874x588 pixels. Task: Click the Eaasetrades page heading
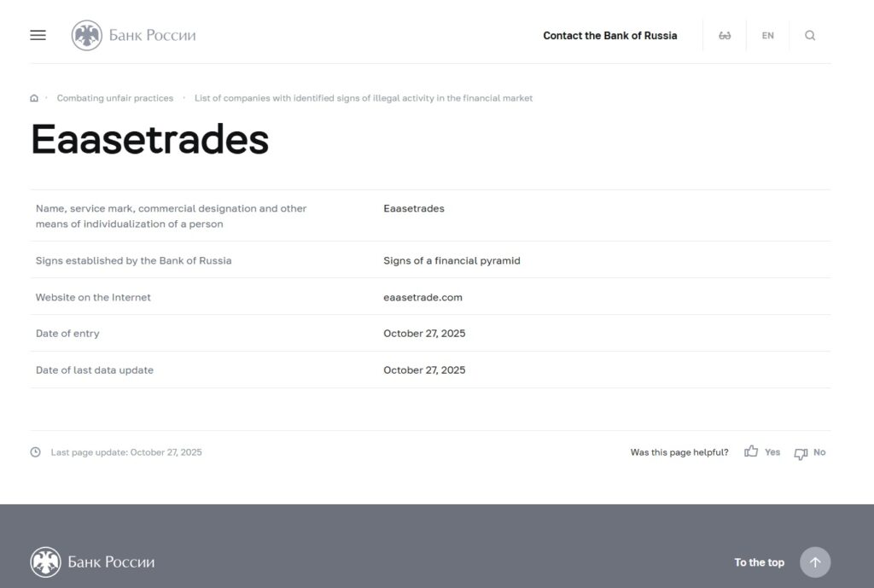click(149, 139)
